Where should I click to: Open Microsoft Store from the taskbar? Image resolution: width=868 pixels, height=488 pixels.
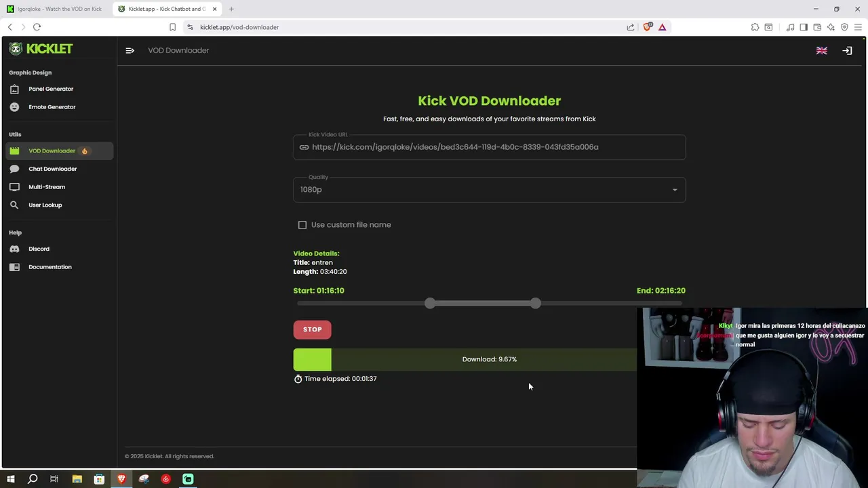click(99, 479)
